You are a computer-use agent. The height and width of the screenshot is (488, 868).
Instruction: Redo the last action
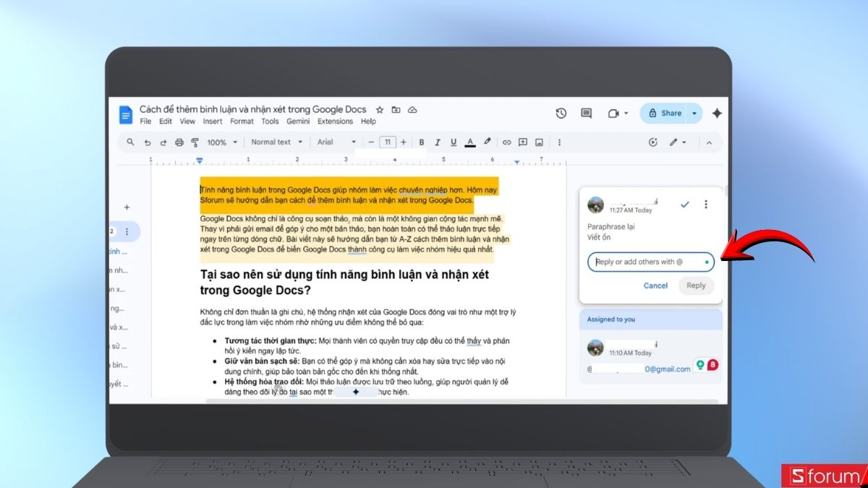pos(163,142)
